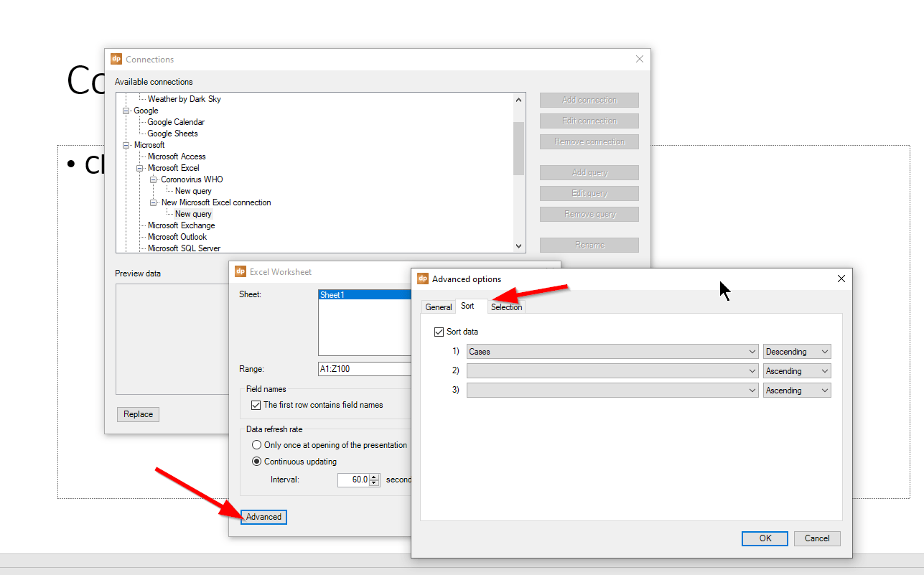Cancel the Advanced options dialog
Screen dimensions: 924x575
(x=817, y=538)
